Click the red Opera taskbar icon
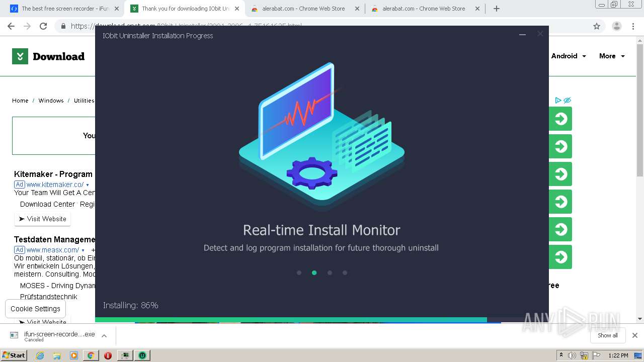This screenshot has width=644, height=362. (x=108, y=355)
